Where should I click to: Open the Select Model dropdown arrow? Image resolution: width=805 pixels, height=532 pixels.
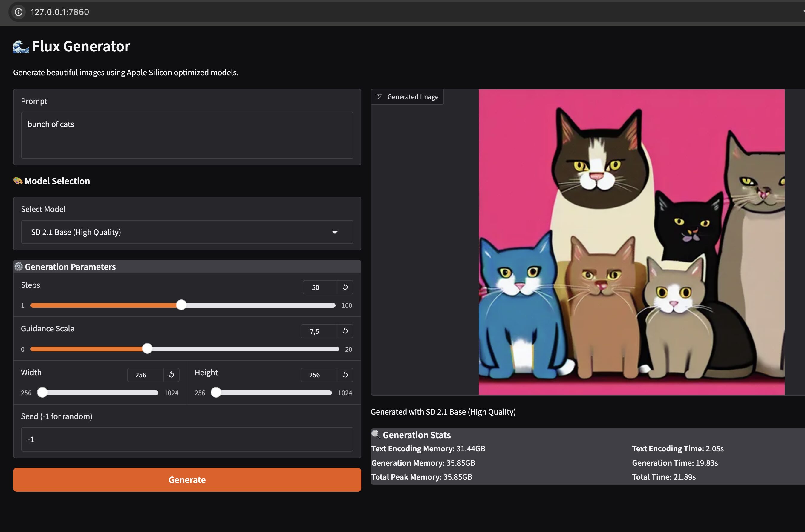[335, 232]
